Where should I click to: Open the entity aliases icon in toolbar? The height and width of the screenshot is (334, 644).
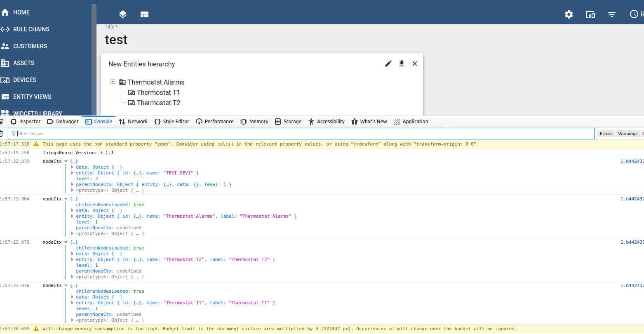point(590,14)
